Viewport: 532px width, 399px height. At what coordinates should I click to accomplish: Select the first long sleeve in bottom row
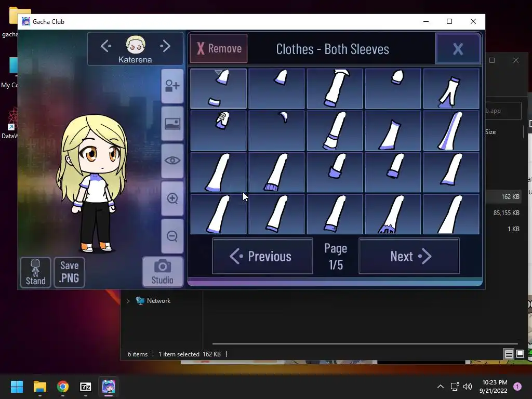[219, 215]
